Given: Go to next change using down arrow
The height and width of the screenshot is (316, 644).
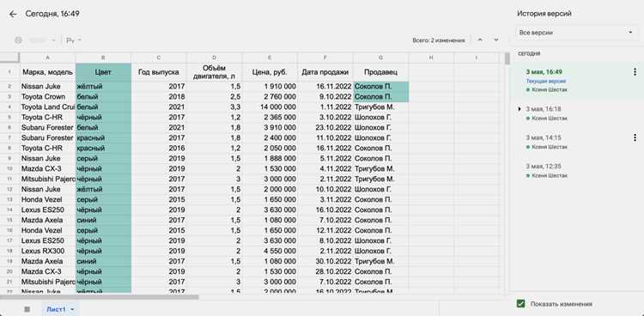Looking at the screenshot, I should click(496, 39).
